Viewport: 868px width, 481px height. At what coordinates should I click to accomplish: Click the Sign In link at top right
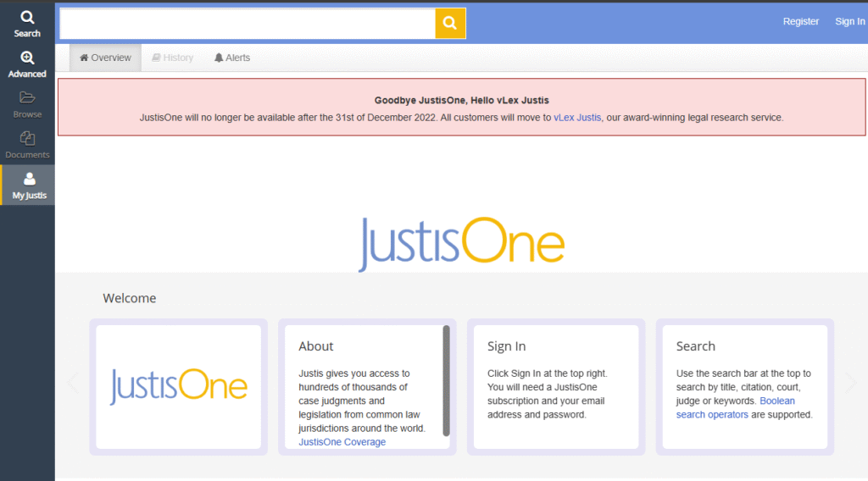tap(849, 21)
